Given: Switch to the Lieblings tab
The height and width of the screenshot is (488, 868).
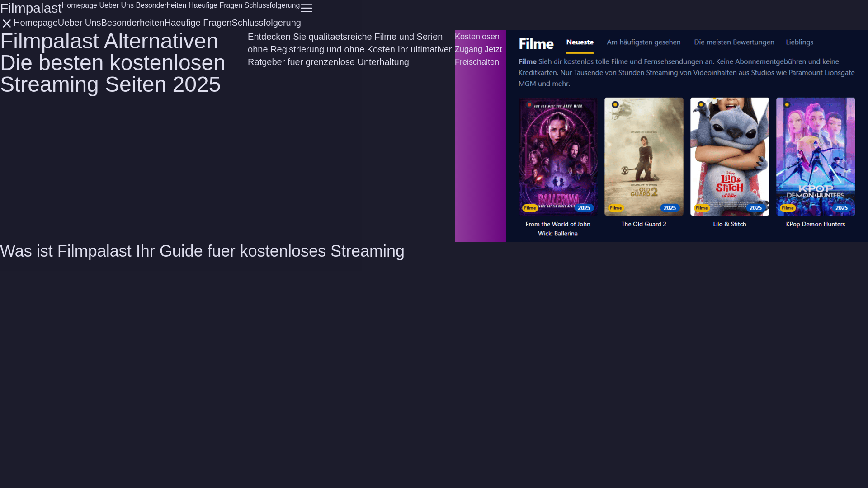Looking at the screenshot, I should coord(800,42).
